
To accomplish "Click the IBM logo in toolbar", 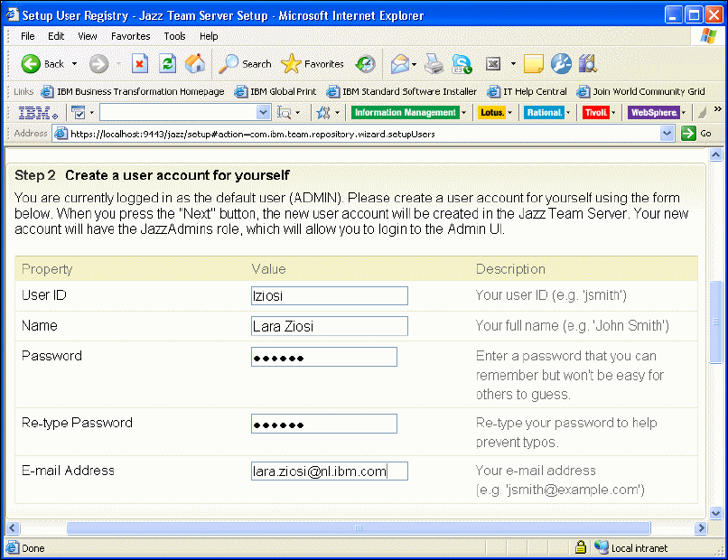I will tap(38, 112).
